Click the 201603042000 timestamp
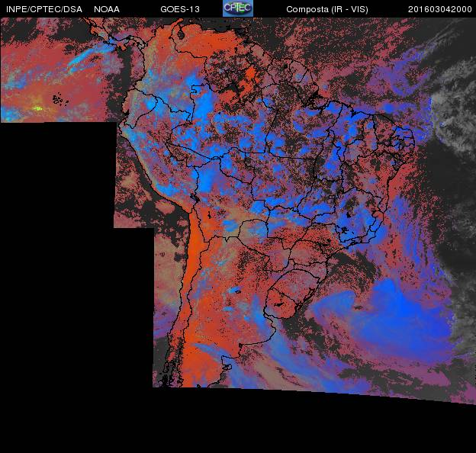 439,9
